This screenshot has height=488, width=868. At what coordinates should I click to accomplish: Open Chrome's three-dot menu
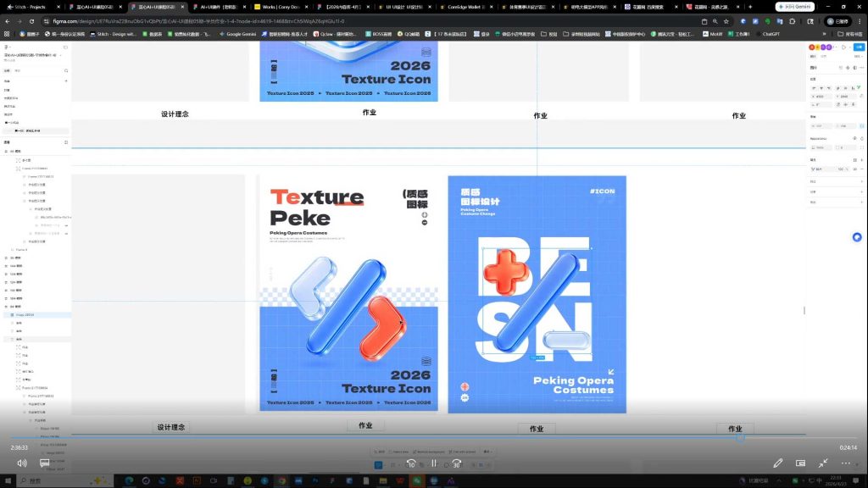click(860, 21)
